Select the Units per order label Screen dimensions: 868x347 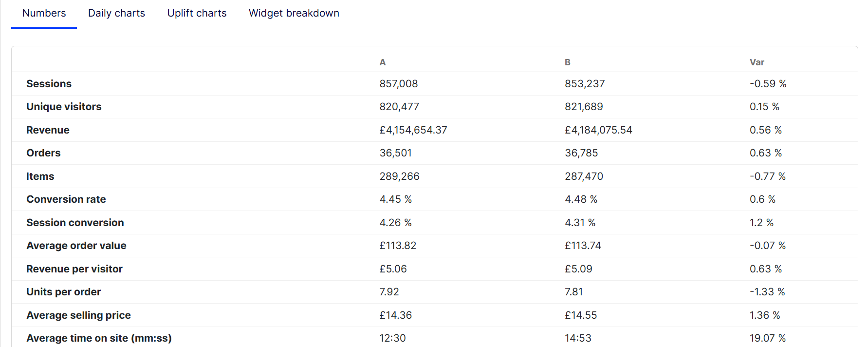(x=63, y=292)
